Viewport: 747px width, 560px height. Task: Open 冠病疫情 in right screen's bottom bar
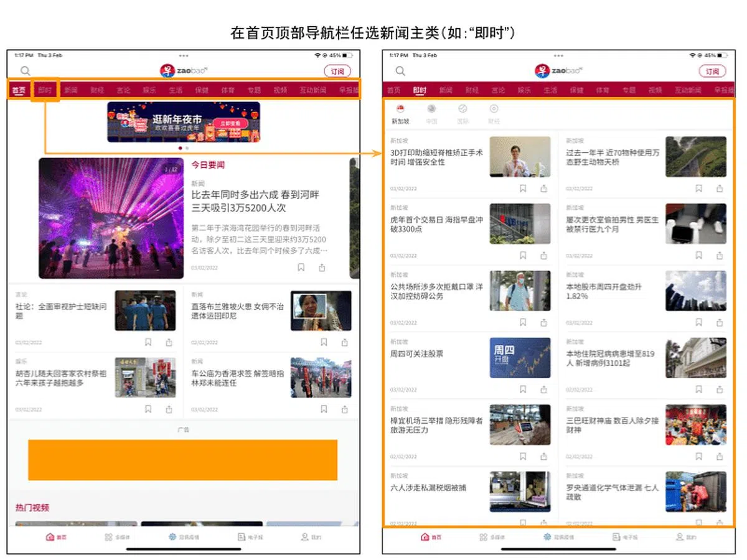(558, 537)
